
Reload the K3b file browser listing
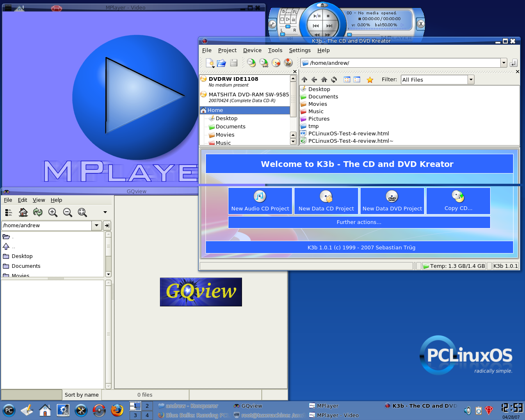coord(334,80)
